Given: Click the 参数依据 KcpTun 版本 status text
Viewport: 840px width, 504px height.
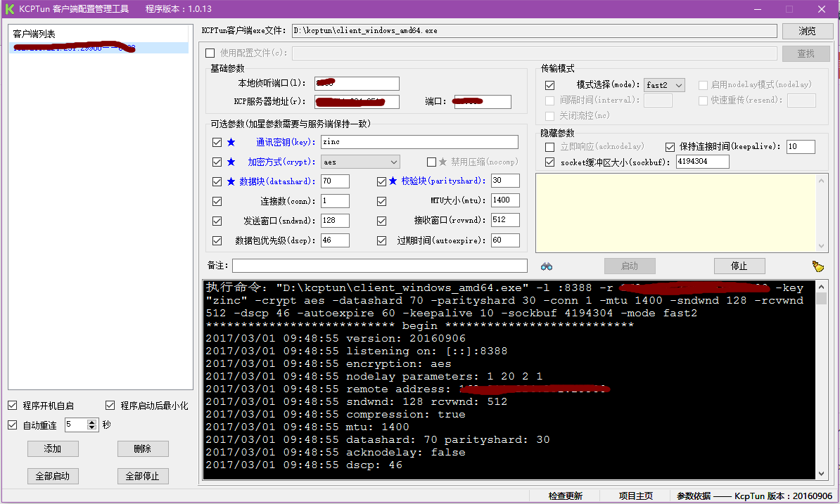Looking at the screenshot, I should [753, 496].
